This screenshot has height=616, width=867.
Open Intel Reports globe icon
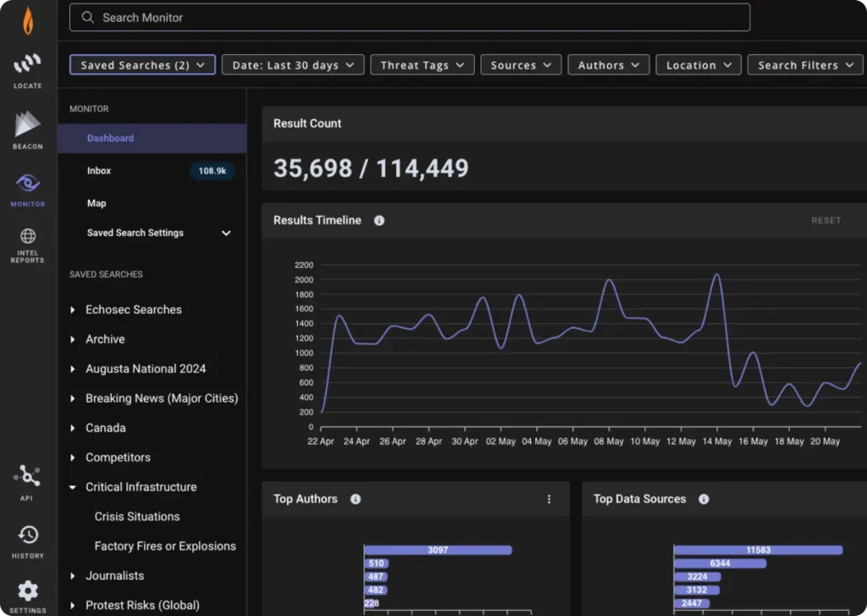point(28,237)
